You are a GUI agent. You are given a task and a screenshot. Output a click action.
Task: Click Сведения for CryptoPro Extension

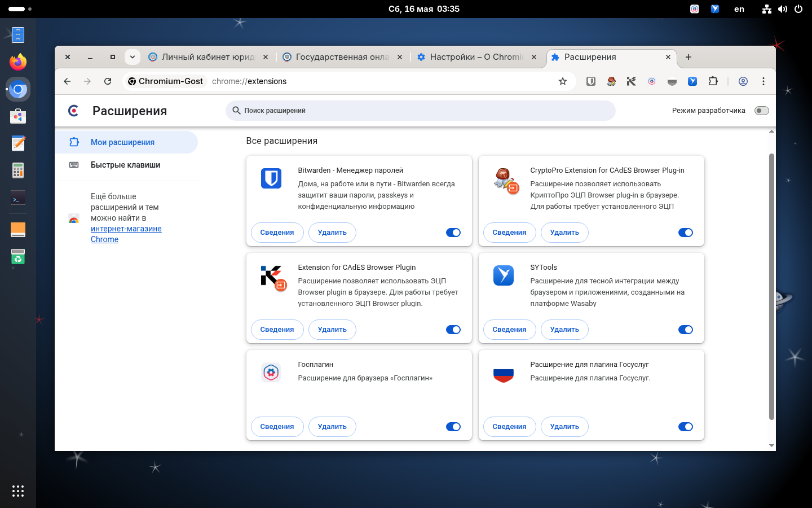point(509,233)
